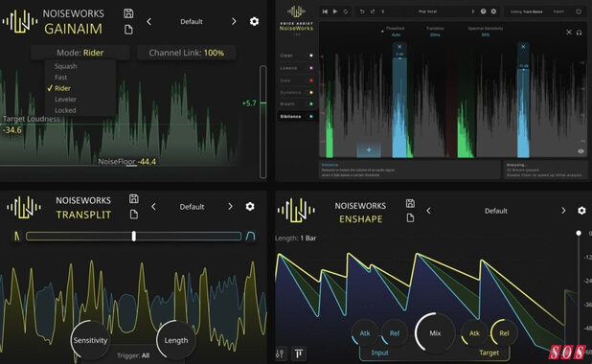The width and height of the screenshot is (592, 364).
Task: Choose Locked mode from the list
Action: pos(65,110)
